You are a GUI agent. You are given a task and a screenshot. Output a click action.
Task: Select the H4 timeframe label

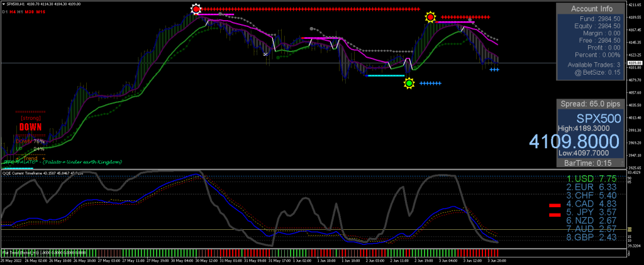13,12
